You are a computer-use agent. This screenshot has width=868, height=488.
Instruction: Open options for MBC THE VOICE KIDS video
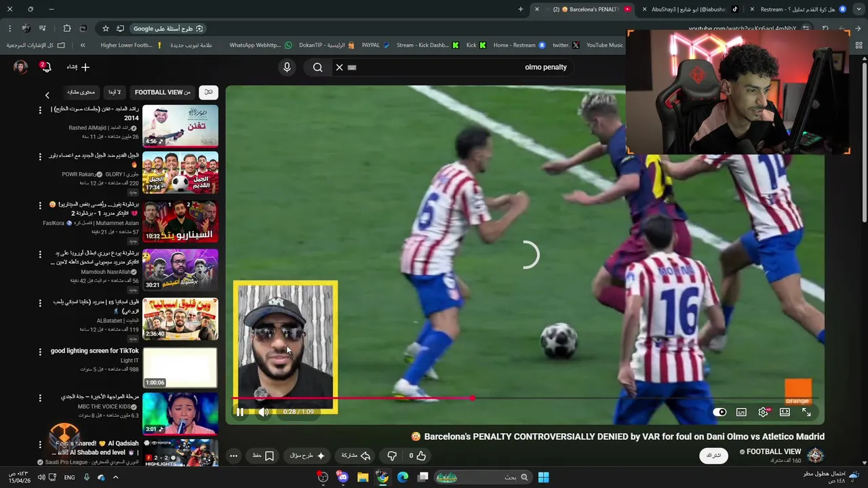point(39,398)
